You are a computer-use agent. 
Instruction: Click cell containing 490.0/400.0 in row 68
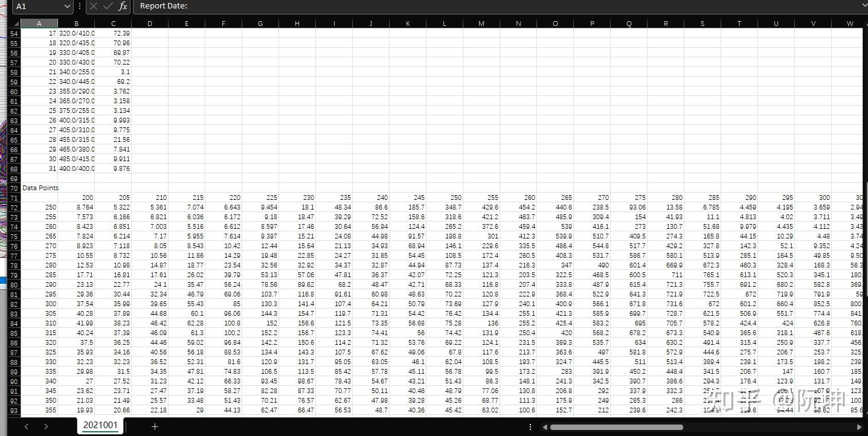(x=76, y=168)
